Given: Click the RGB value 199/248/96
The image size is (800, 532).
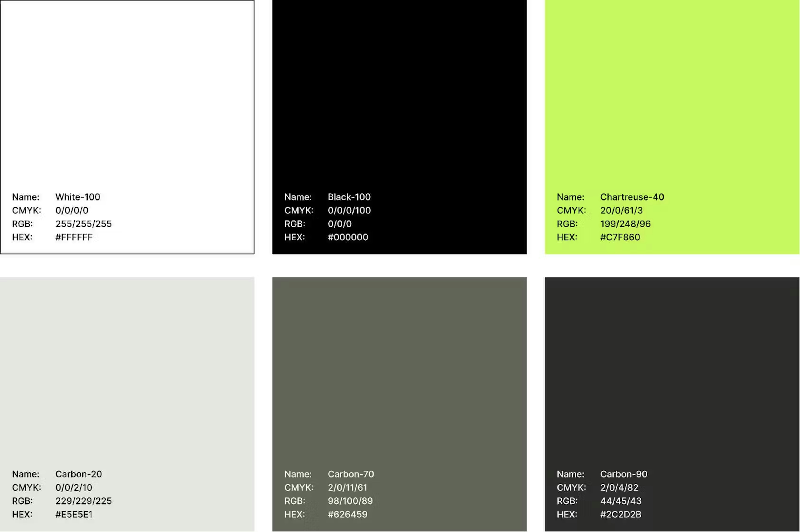Looking at the screenshot, I should [x=625, y=224].
